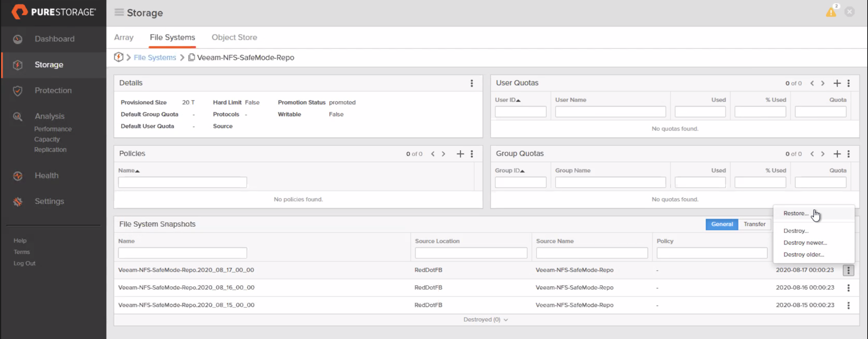Open the Help link
Screen dimensions: 868x339
tap(20, 241)
